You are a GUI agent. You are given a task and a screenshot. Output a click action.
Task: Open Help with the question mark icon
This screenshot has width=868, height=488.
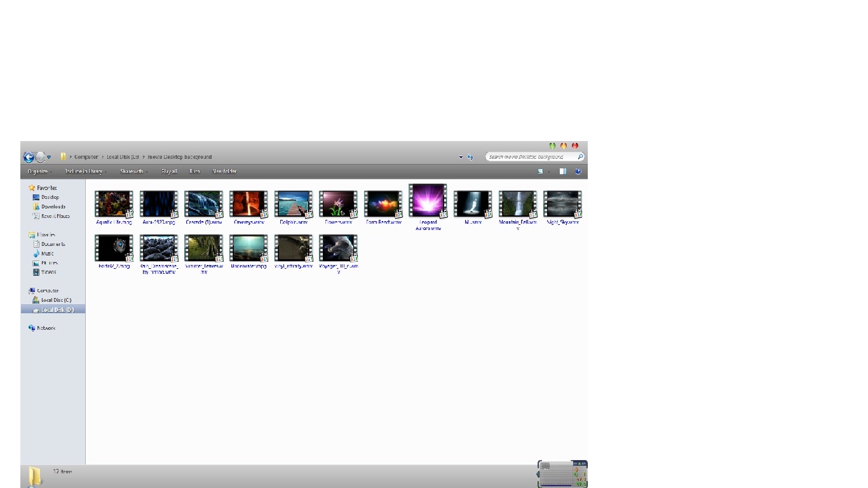point(578,172)
